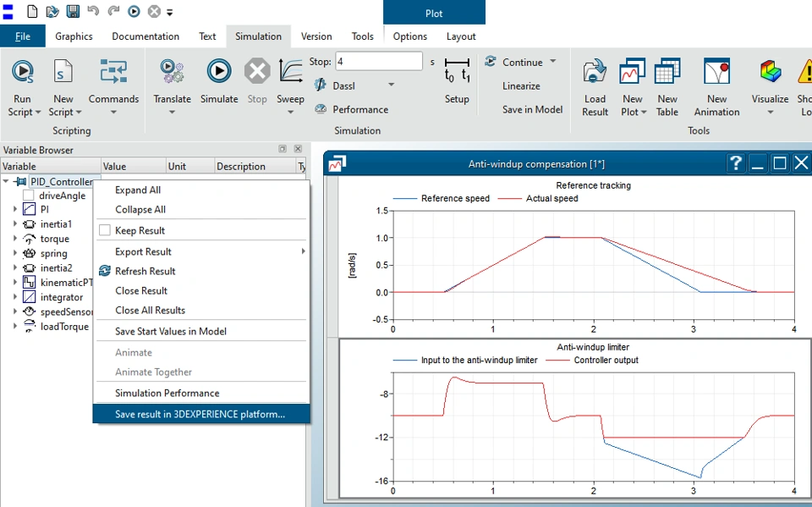Collapse the PID_Controller tree node
Screen dimensions: 812x507
(6, 181)
